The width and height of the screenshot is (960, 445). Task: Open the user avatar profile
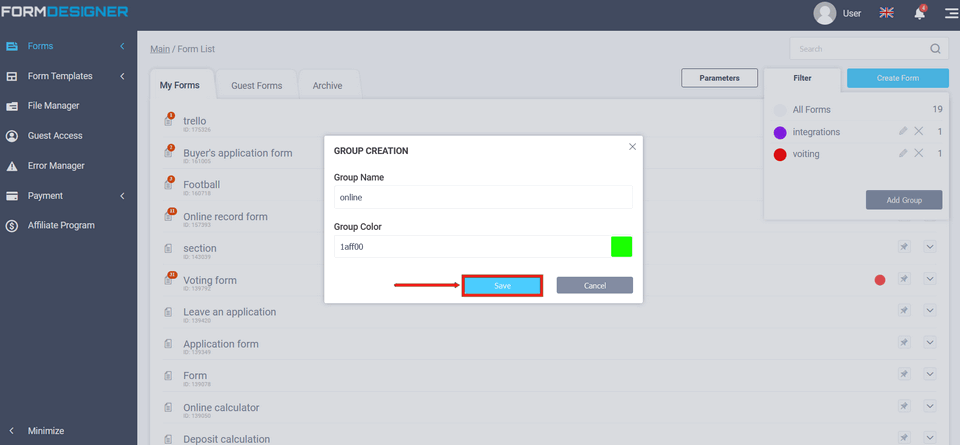point(825,13)
